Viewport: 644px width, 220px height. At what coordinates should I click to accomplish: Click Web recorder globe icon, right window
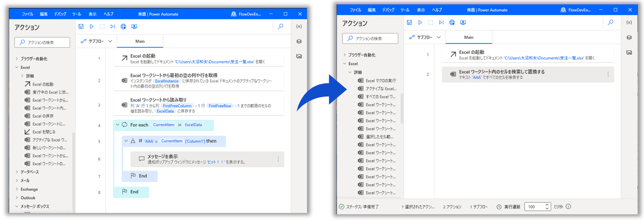click(452, 22)
